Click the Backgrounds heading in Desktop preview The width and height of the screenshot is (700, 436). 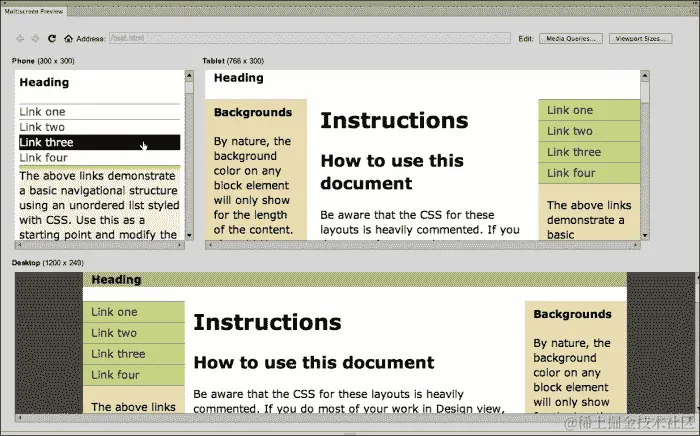point(572,314)
